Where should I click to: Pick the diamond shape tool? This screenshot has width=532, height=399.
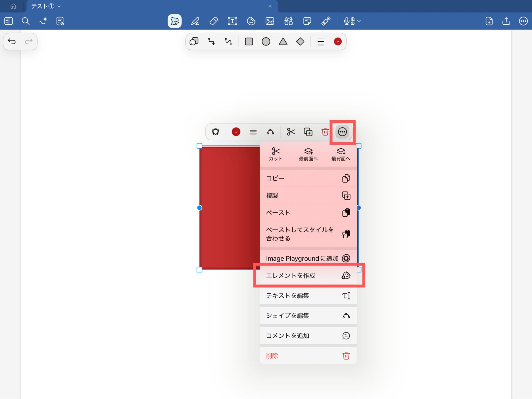pos(300,42)
